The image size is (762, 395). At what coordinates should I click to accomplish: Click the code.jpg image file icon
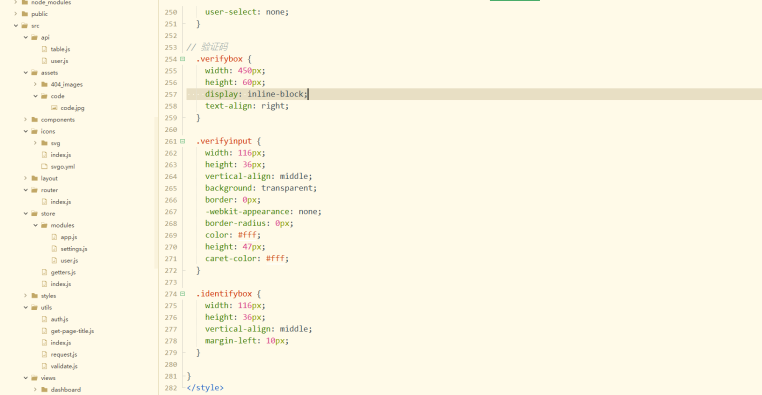(54, 108)
